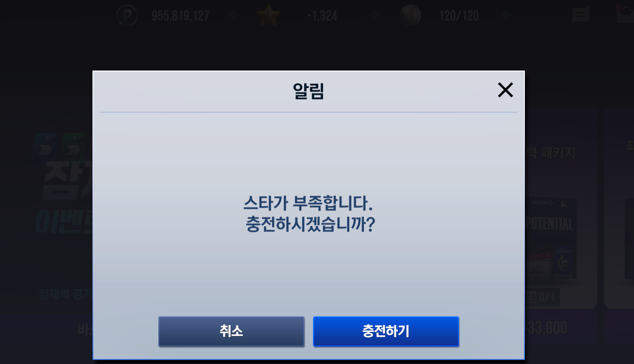
Task: Tap the plus next to 120/120
Action: 505,16
